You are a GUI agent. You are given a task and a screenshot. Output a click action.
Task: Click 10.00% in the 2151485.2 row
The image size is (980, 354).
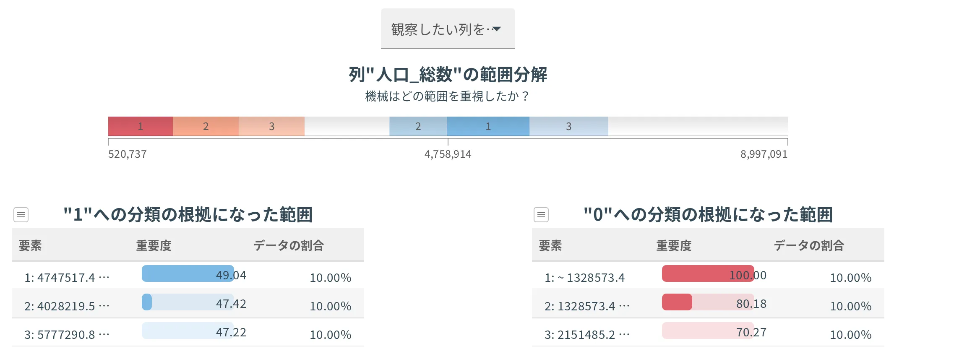[851, 335]
